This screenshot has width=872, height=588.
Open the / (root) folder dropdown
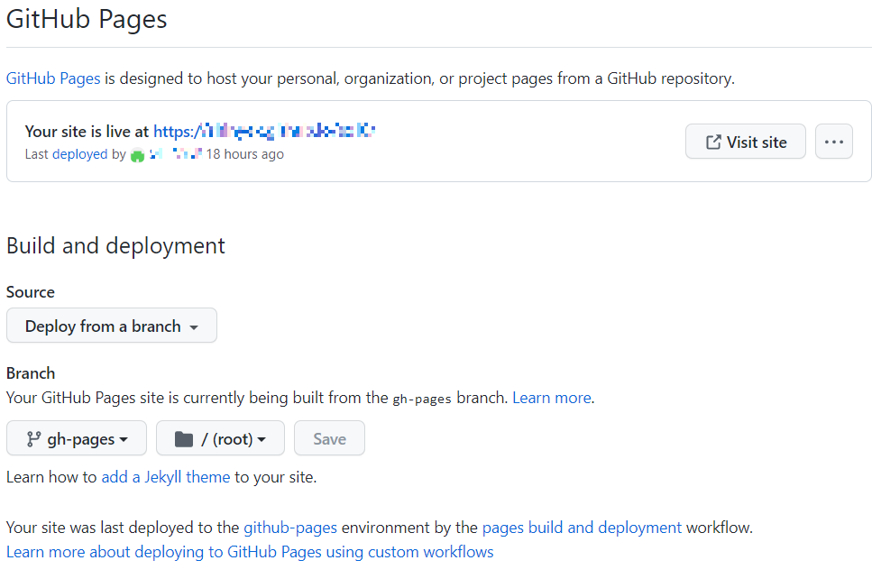click(x=220, y=439)
